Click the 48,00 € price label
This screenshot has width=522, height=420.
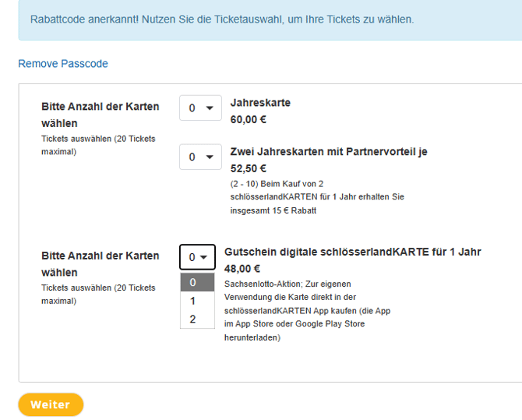click(x=242, y=269)
